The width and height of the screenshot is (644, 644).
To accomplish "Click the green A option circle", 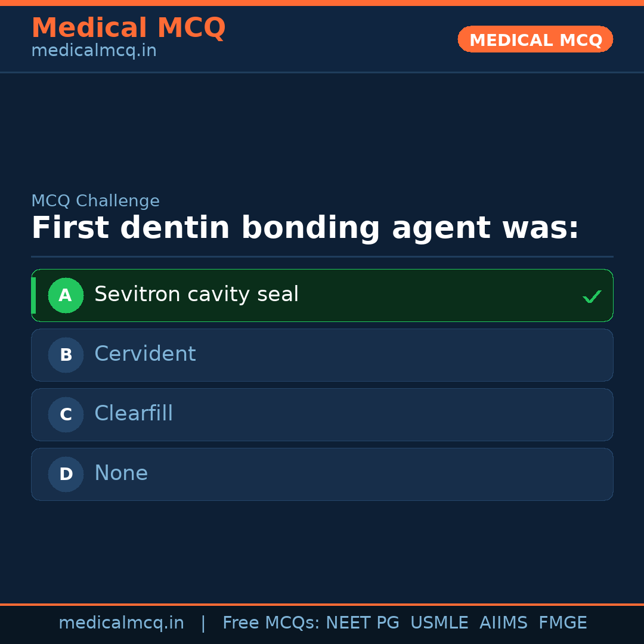I will tap(66, 295).
